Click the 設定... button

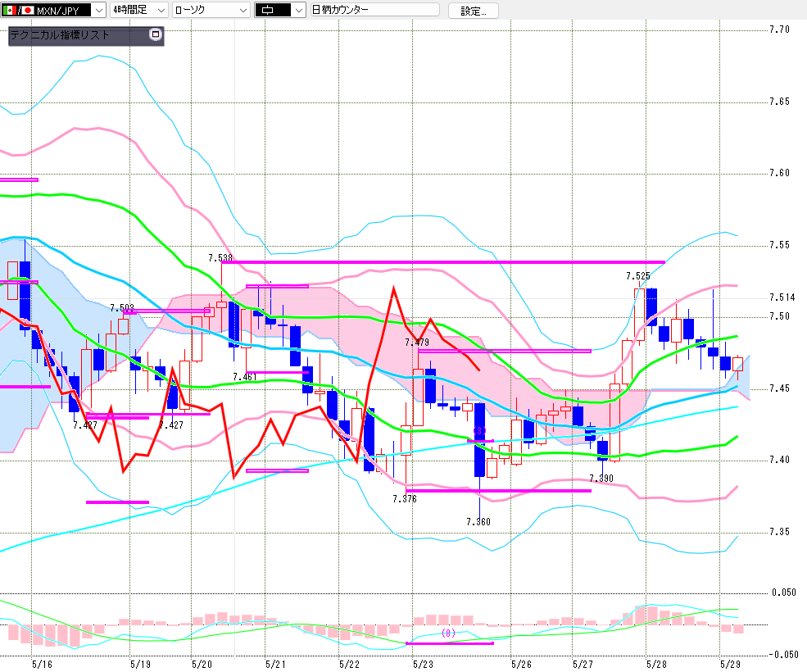(473, 11)
